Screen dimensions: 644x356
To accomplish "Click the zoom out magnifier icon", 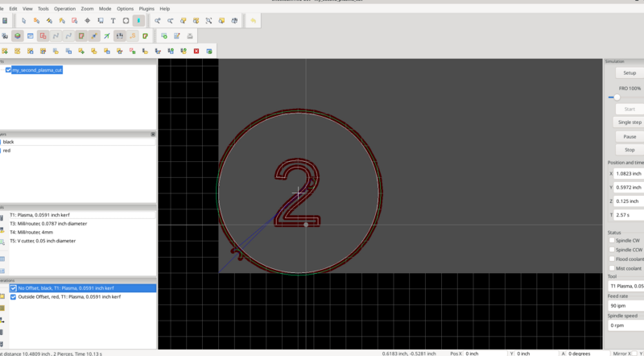I will pos(171,21).
